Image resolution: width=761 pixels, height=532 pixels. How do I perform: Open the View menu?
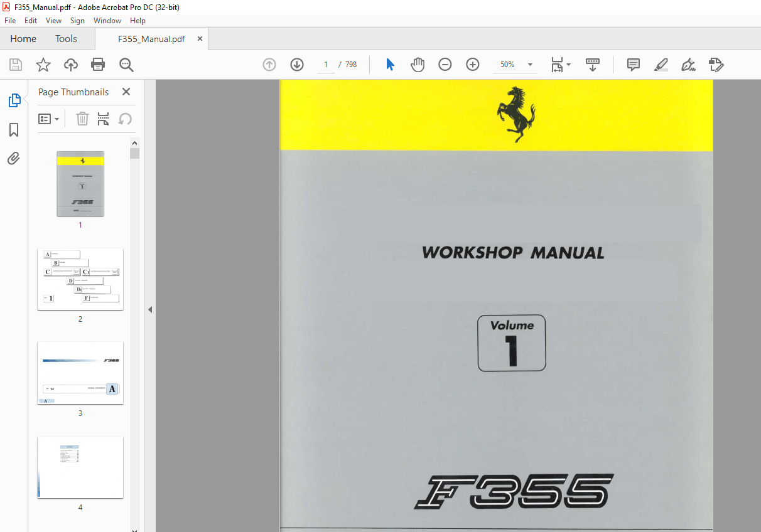54,21
